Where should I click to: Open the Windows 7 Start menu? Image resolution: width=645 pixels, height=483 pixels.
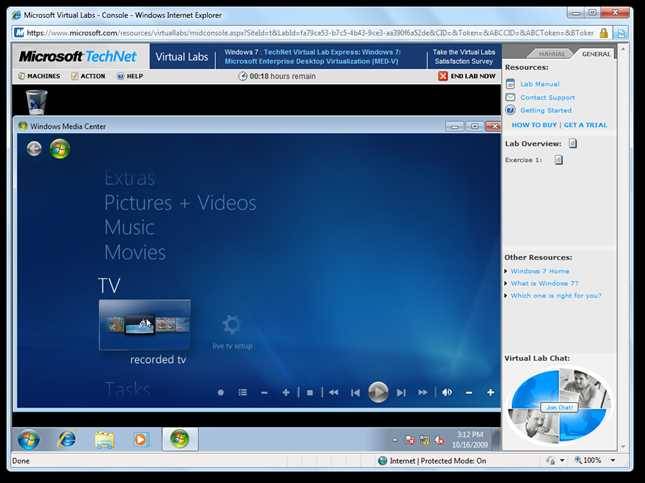pos(28,439)
